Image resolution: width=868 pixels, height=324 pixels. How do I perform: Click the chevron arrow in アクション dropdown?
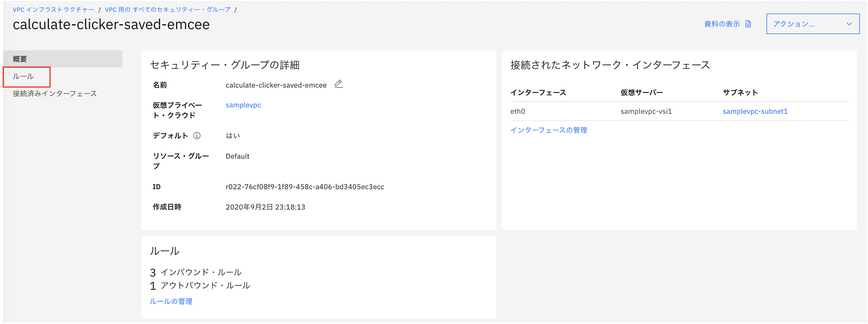pyautogui.click(x=849, y=24)
